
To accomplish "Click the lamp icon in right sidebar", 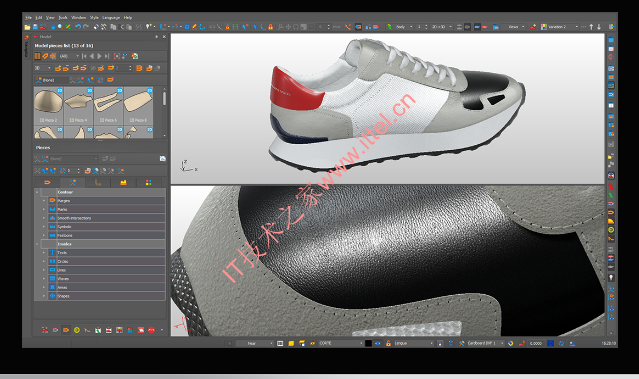I will (x=611, y=278).
